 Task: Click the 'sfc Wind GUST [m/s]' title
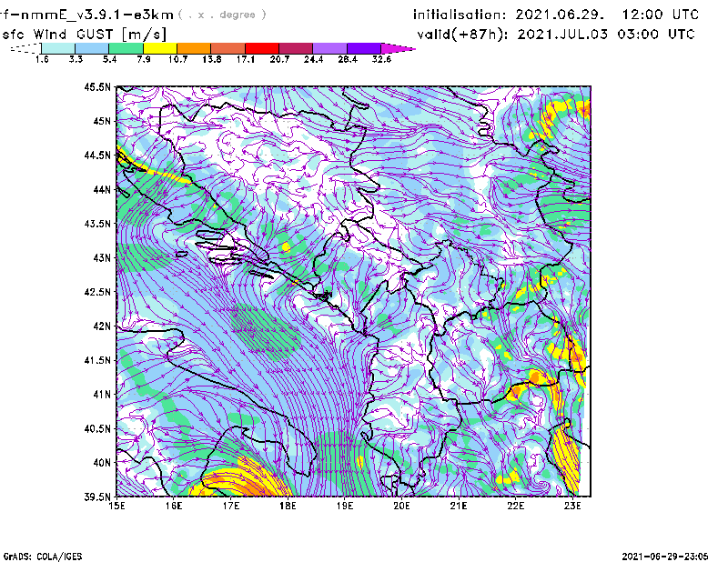(84, 35)
